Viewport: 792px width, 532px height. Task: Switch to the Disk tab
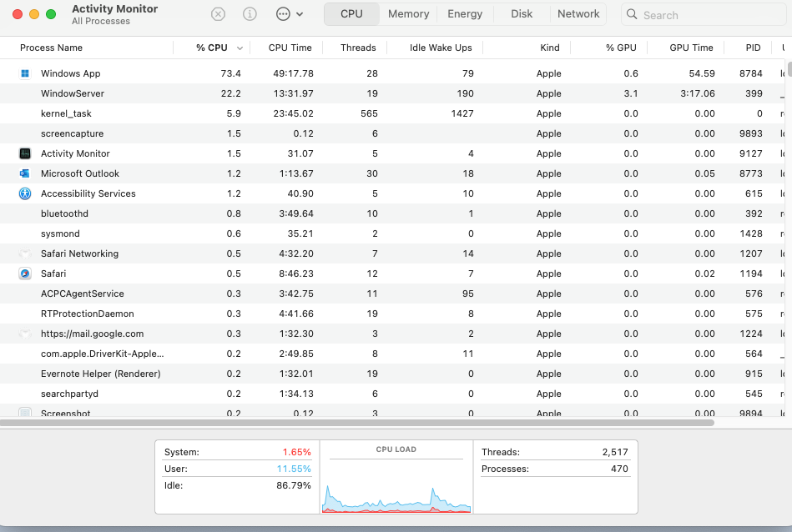pyautogui.click(x=522, y=14)
